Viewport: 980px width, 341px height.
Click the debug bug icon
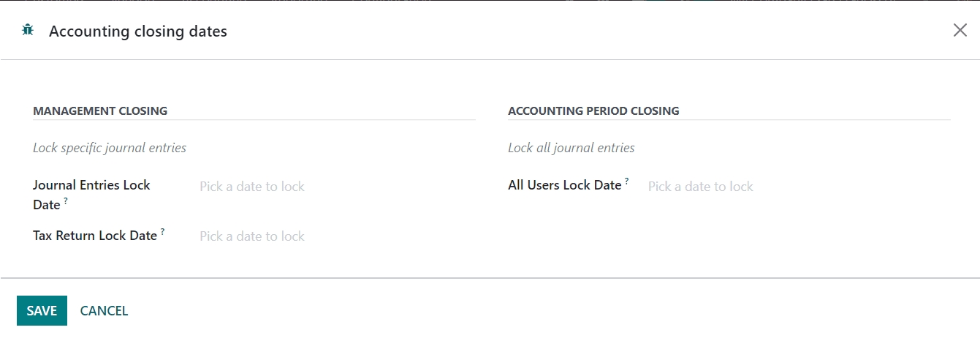point(28,30)
